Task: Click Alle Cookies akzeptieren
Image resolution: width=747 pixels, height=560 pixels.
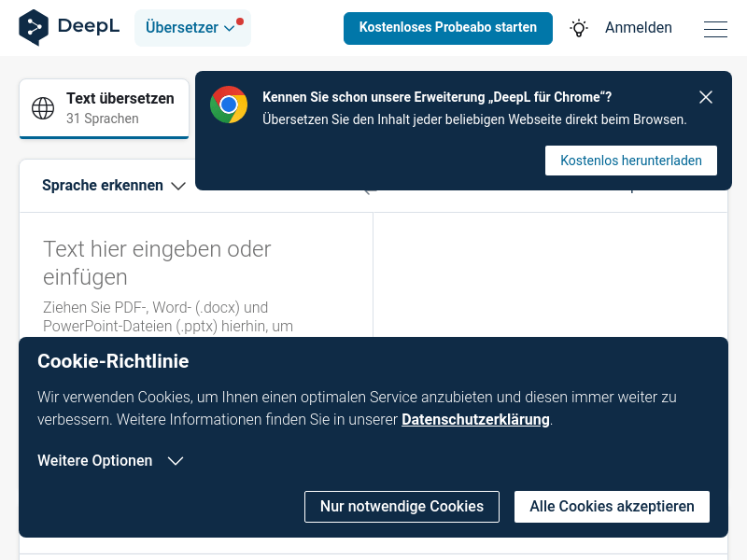Action: [x=612, y=506]
